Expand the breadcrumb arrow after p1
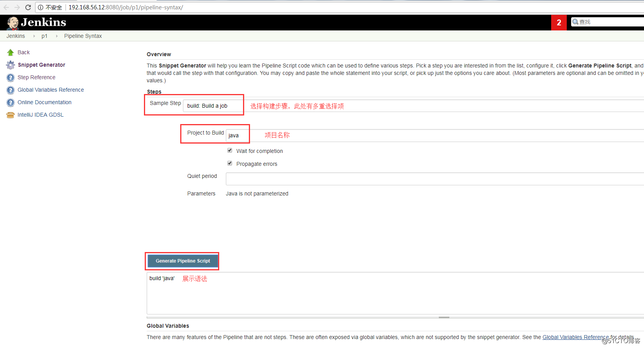 (57, 36)
